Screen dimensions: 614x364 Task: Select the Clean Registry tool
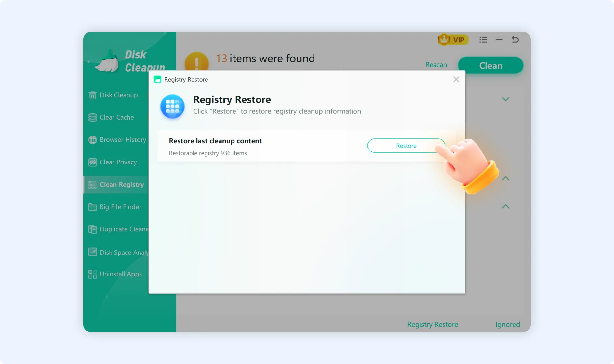pos(122,184)
